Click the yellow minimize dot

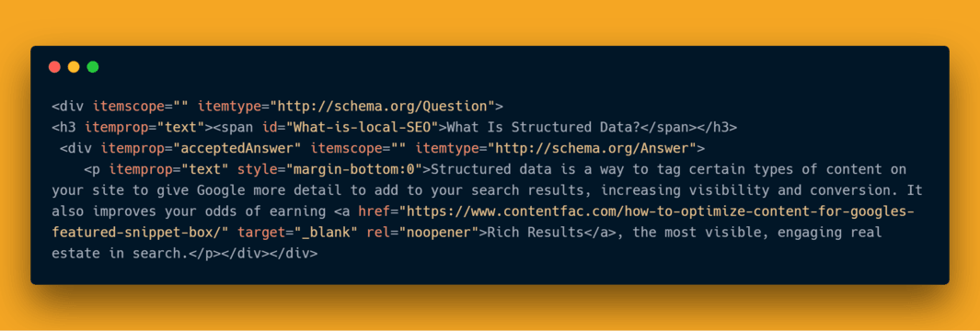(x=74, y=67)
